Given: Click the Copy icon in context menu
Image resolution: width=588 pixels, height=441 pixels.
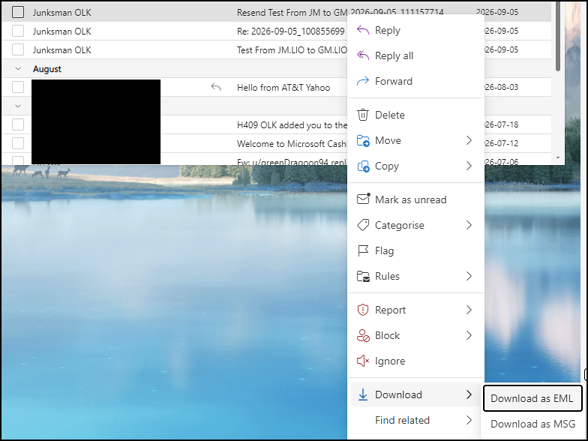Looking at the screenshot, I should pyautogui.click(x=363, y=166).
